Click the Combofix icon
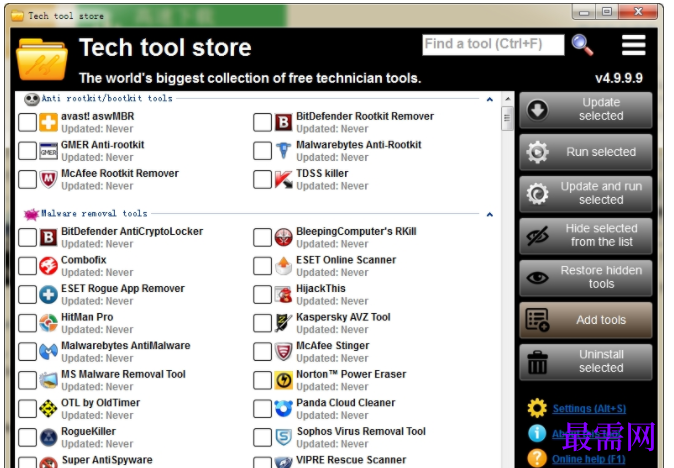The width and height of the screenshot is (674, 468). click(x=49, y=266)
